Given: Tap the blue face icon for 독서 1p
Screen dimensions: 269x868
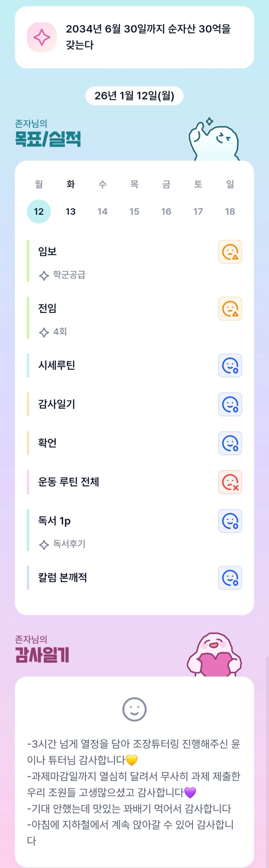Looking at the screenshot, I should tap(230, 521).
